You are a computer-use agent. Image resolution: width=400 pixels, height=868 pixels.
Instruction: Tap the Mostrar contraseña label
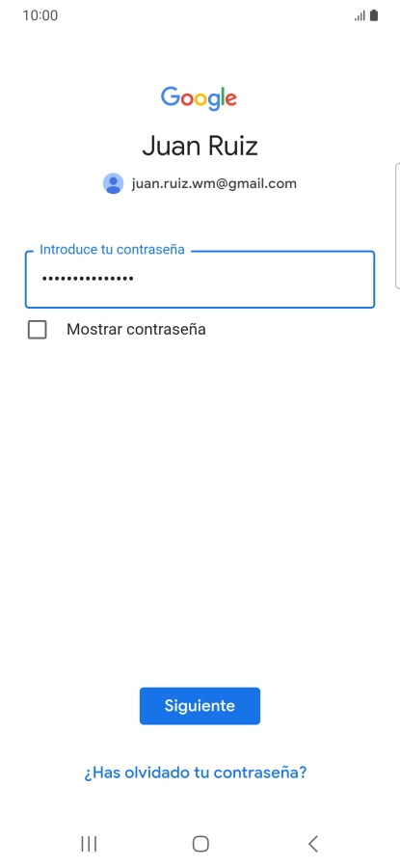[x=136, y=330]
